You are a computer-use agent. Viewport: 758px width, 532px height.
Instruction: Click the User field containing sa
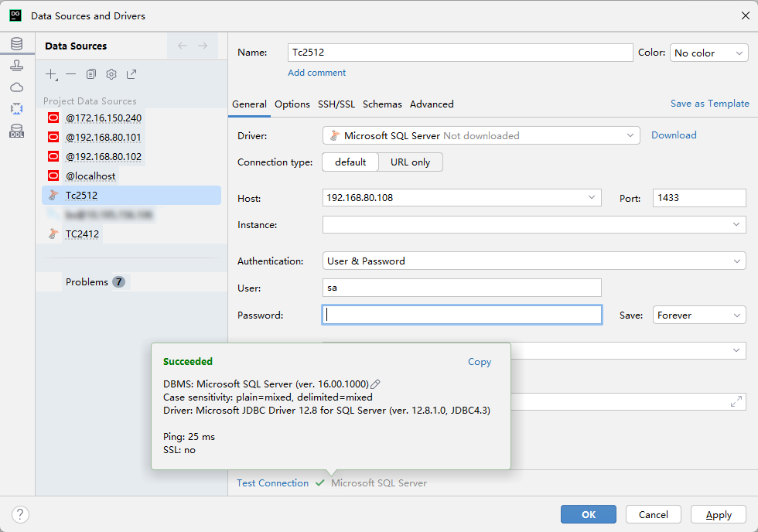coord(462,288)
